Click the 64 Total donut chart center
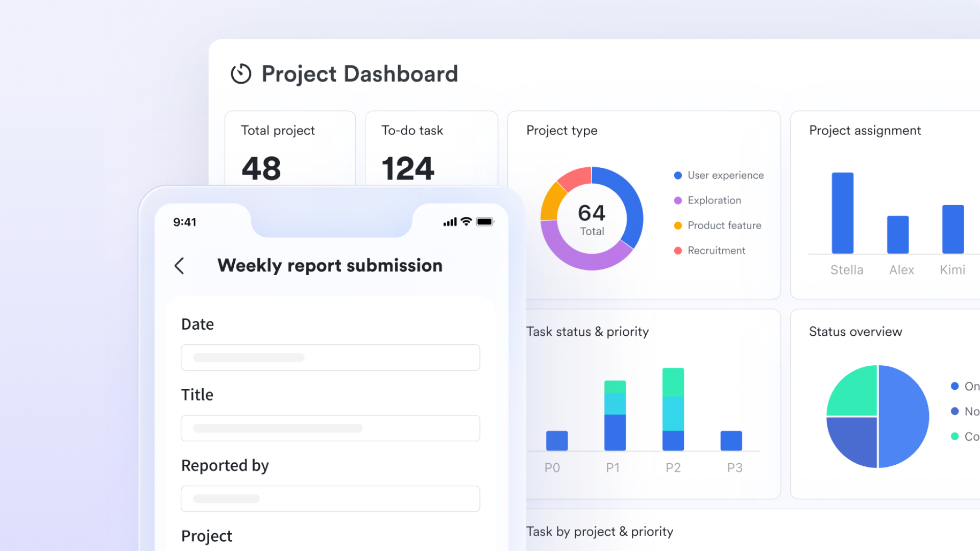Viewport: 980px width, 551px height. 591,218
